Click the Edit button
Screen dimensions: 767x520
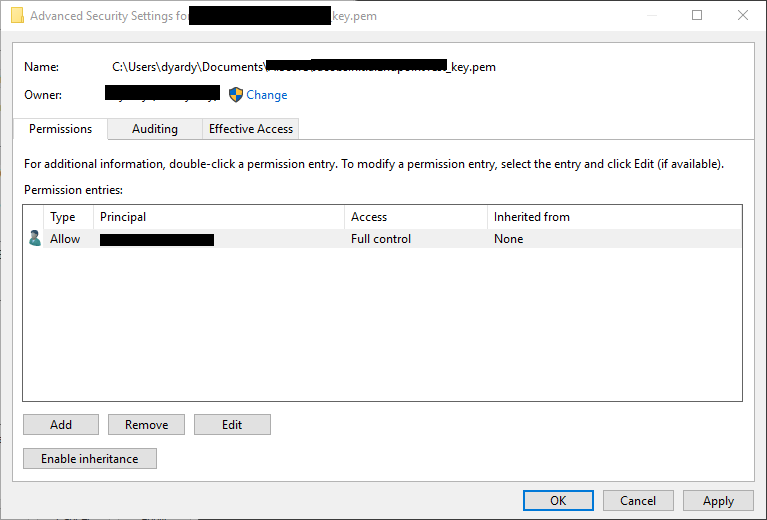(x=232, y=425)
